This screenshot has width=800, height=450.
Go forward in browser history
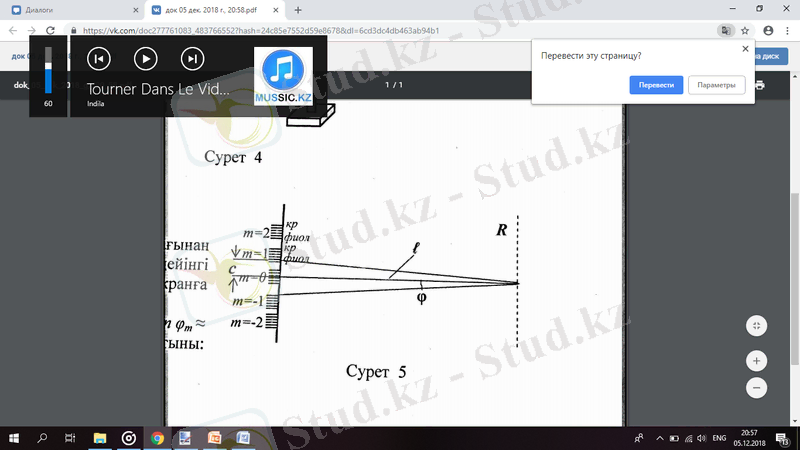[32, 31]
